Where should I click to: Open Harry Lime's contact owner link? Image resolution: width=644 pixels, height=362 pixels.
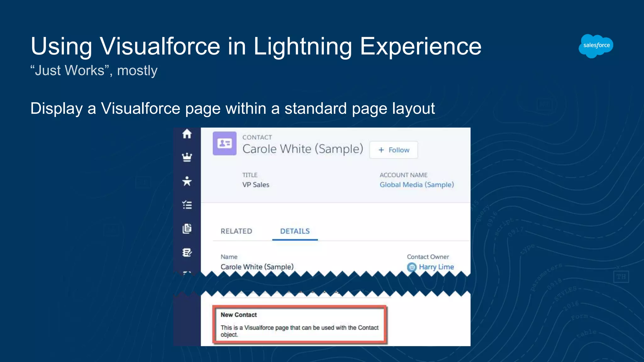point(436,267)
